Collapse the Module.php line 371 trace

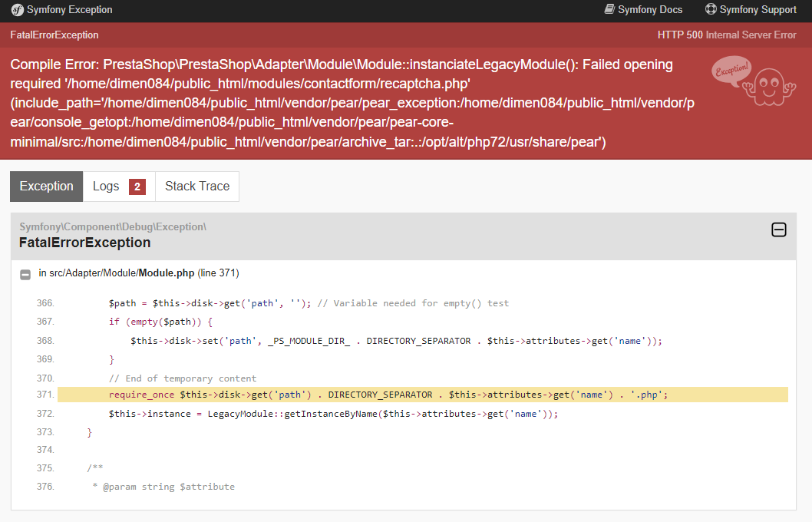[25, 275]
